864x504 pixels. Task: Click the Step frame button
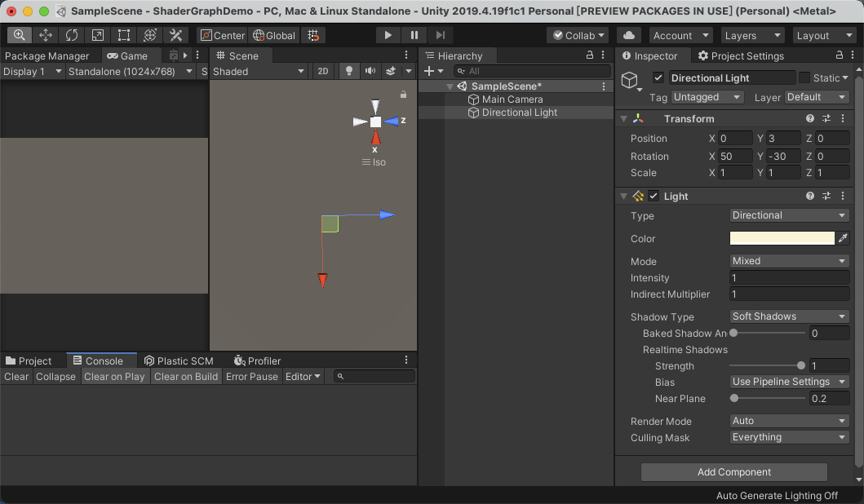click(x=440, y=35)
